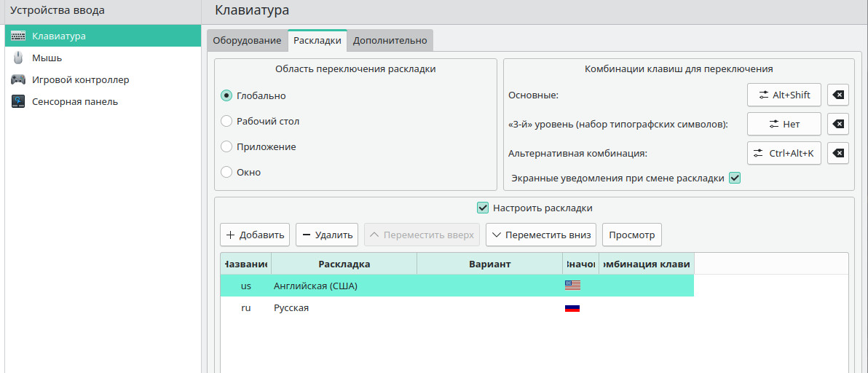The image size is (868, 373).
Task: Toggle Настроить раскладки checkbox
Action: [x=482, y=208]
